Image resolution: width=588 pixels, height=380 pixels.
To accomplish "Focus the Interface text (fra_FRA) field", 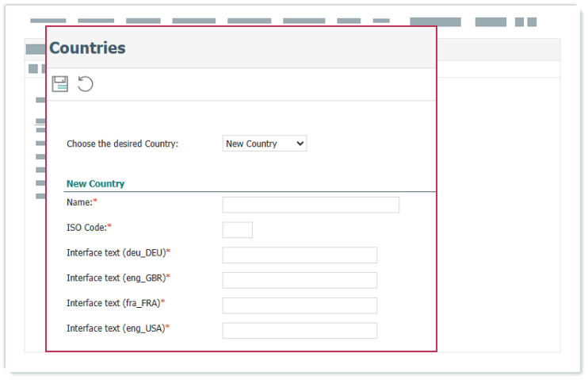I will [300, 305].
